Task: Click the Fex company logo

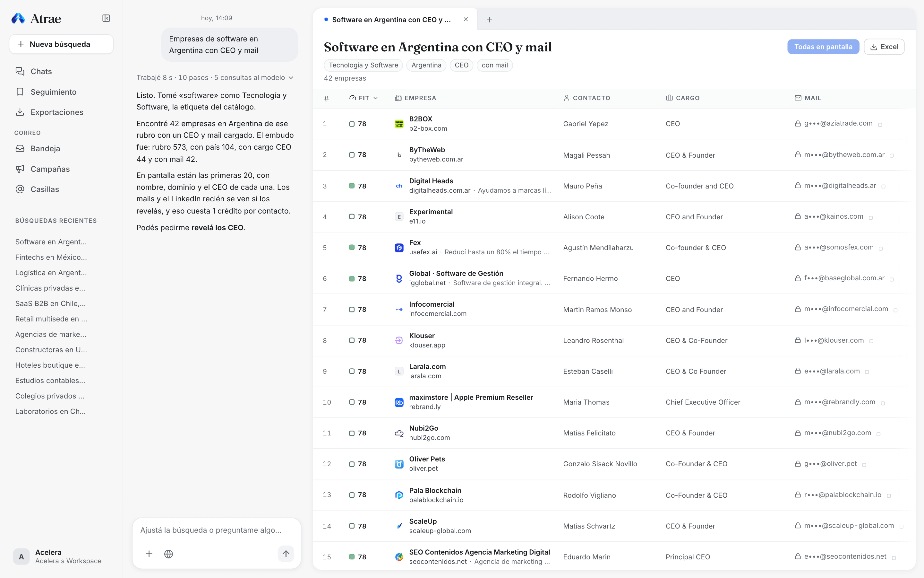Action: [399, 248]
